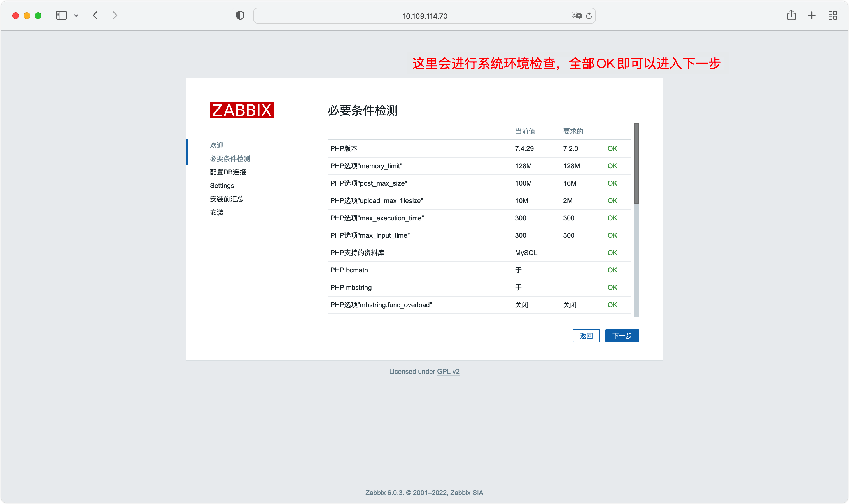This screenshot has height=504, width=849.
Task: Click the OK status in PHP版本 row
Action: pos(612,148)
